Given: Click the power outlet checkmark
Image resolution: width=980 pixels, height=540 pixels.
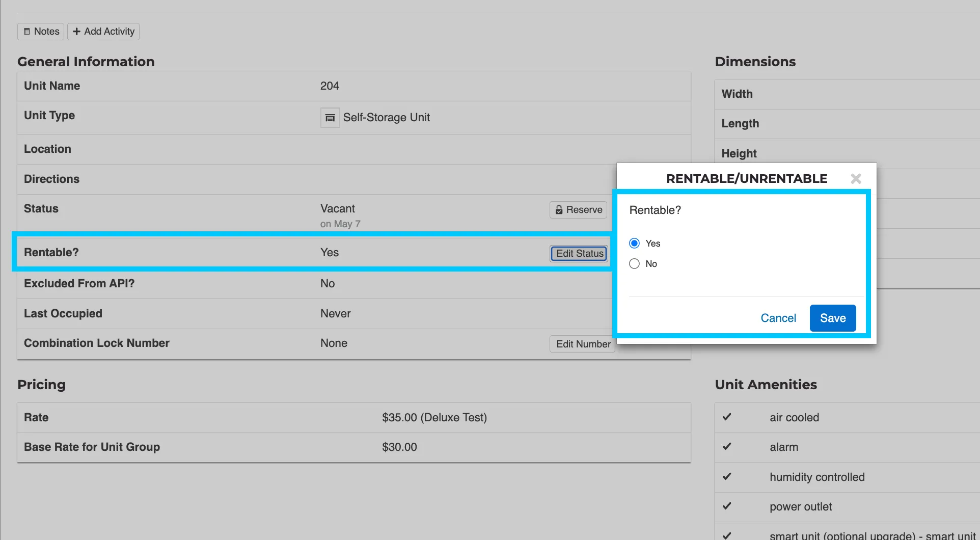Looking at the screenshot, I should tap(727, 506).
